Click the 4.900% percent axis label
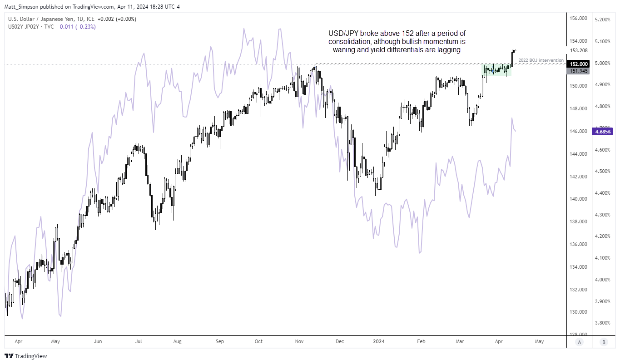 (x=603, y=85)
